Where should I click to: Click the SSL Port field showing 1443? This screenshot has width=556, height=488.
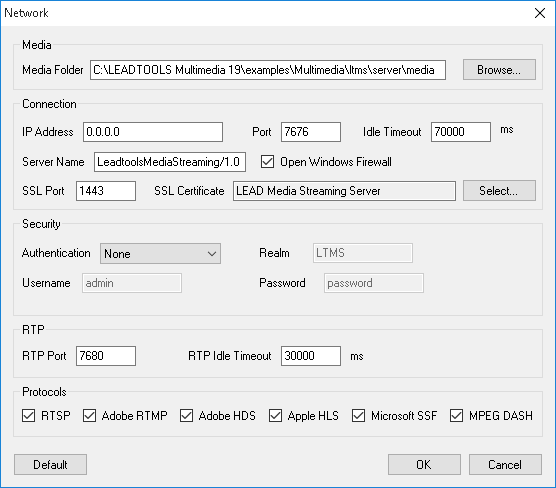pyautogui.click(x=106, y=191)
